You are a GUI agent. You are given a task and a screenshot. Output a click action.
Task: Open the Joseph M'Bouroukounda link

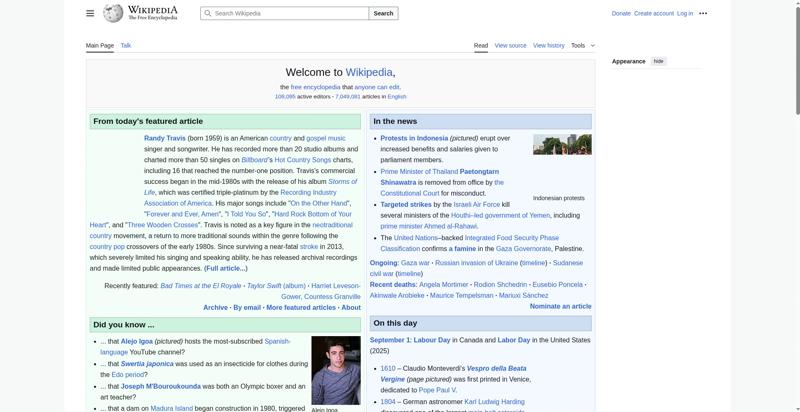pyautogui.click(x=161, y=387)
